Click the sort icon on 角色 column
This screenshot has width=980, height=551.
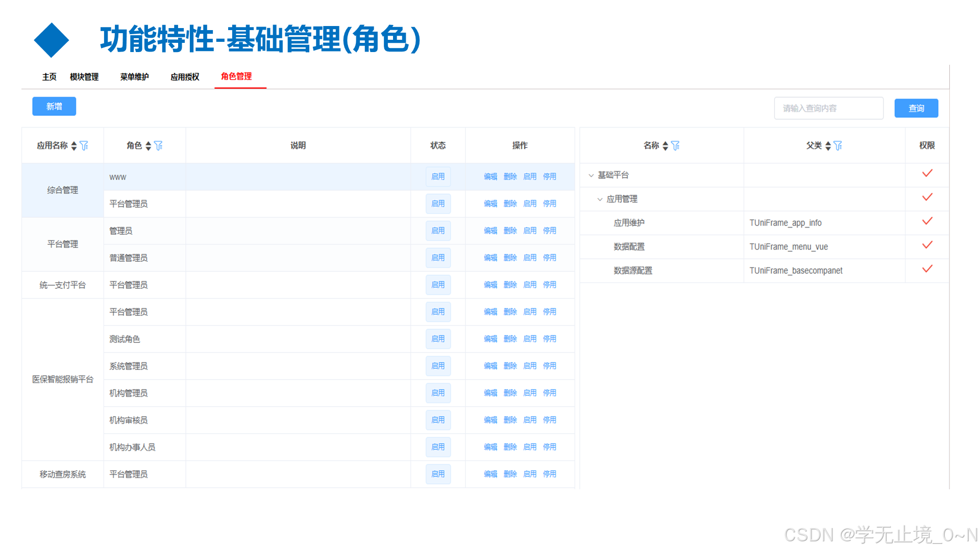click(148, 145)
